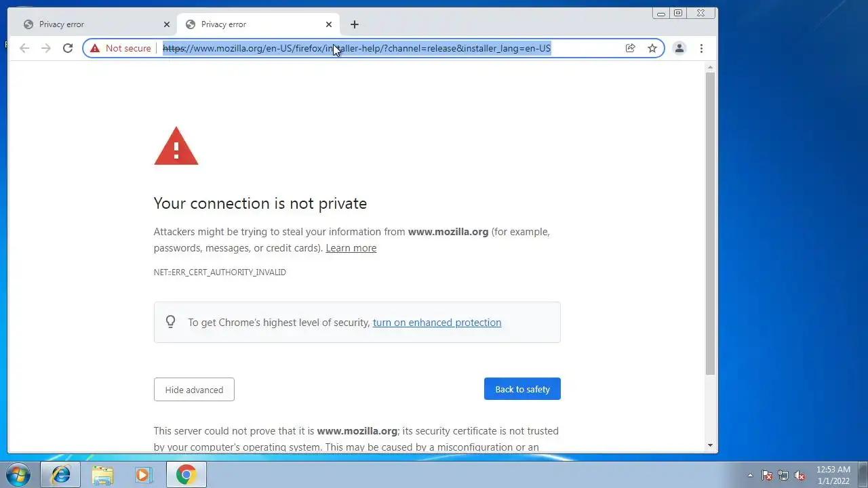Close the Chrome window
The height and width of the screenshot is (488, 868).
(701, 13)
